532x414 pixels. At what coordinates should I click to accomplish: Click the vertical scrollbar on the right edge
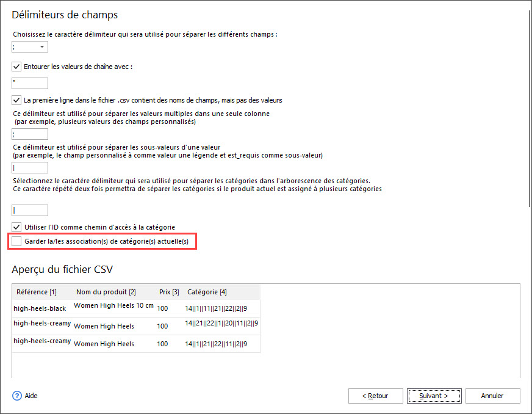(530, 109)
